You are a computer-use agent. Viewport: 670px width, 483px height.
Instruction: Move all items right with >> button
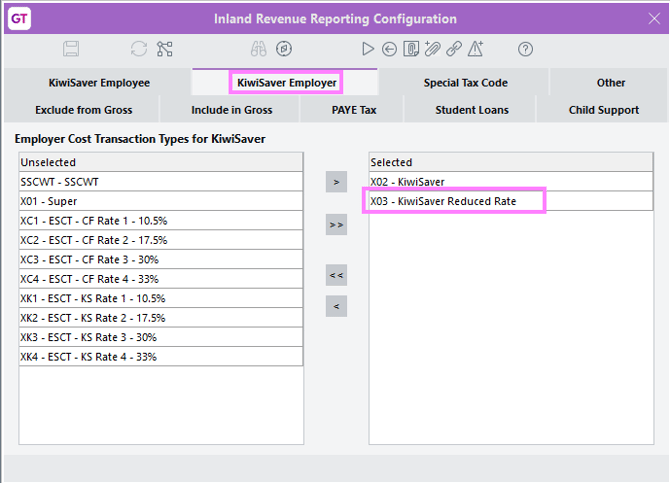click(337, 226)
